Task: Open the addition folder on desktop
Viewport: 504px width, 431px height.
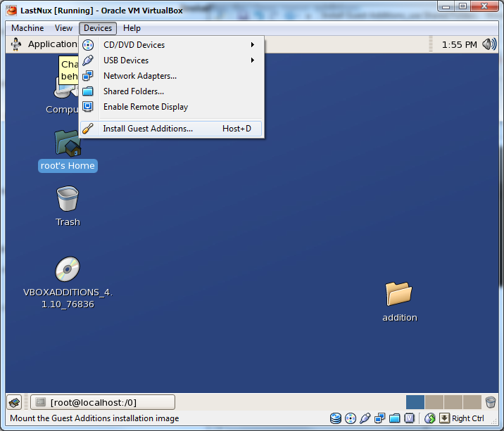Action: 399,293
